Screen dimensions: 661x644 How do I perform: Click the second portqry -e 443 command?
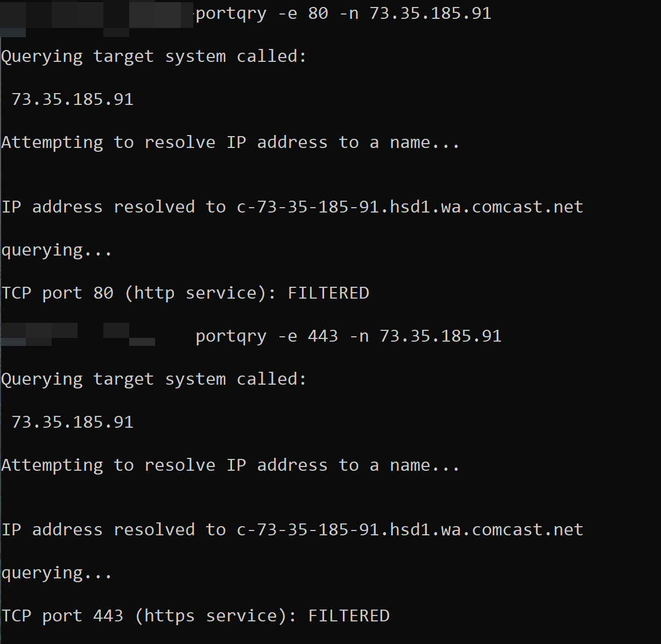coord(348,336)
